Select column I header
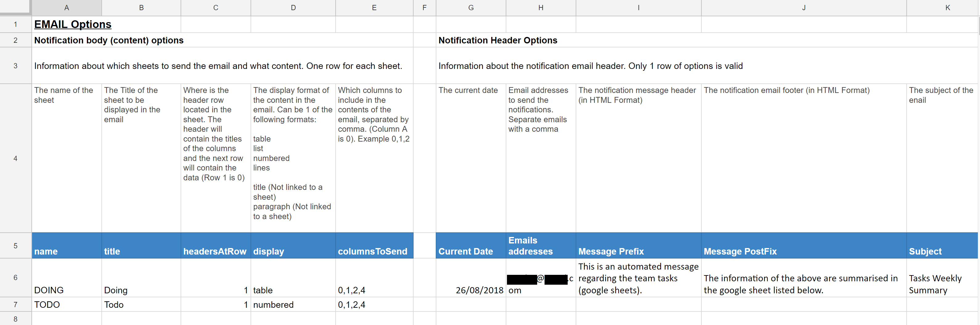The image size is (980, 325). 639,8
